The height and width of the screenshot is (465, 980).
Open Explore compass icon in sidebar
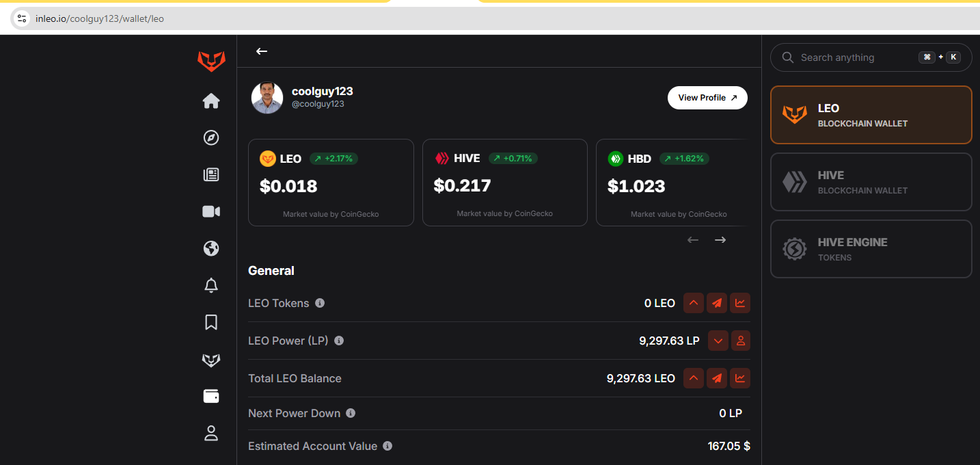click(x=211, y=137)
